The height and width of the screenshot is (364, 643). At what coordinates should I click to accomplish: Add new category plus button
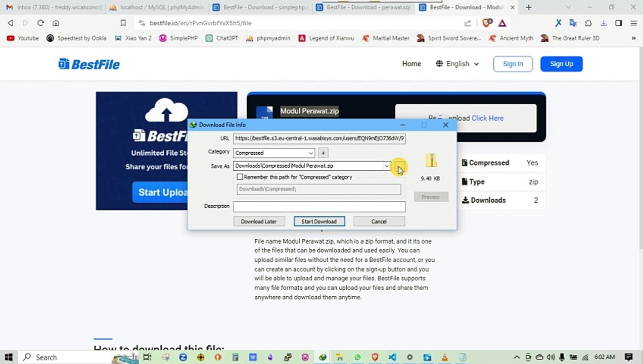[x=324, y=153]
